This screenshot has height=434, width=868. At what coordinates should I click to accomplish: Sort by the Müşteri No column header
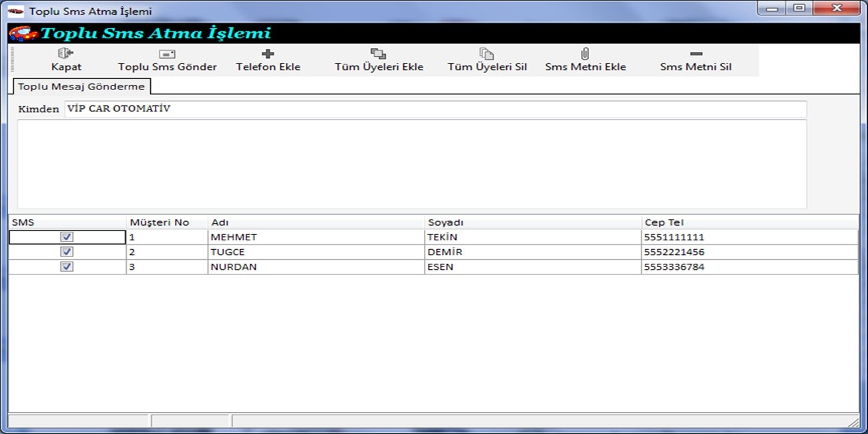(x=160, y=222)
